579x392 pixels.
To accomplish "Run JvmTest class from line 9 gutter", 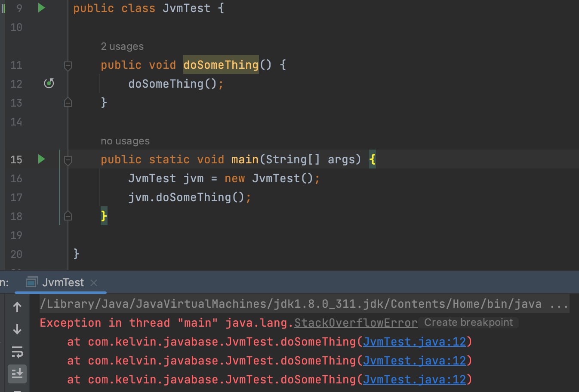I will coord(41,8).
